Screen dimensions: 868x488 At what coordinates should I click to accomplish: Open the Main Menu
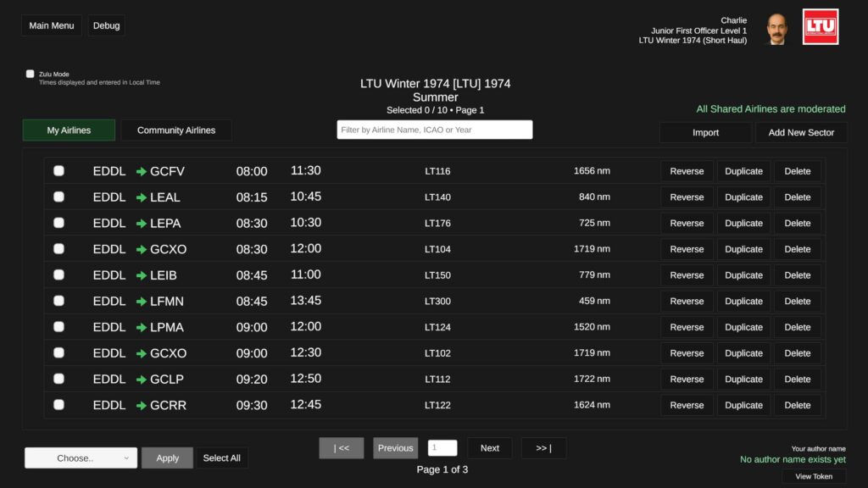pyautogui.click(x=52, y=25)
